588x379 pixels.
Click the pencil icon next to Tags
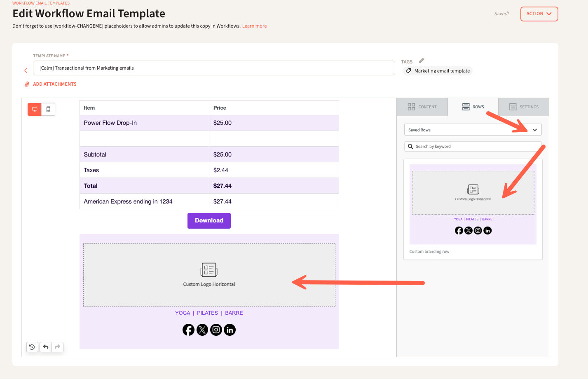coord(422,61)
